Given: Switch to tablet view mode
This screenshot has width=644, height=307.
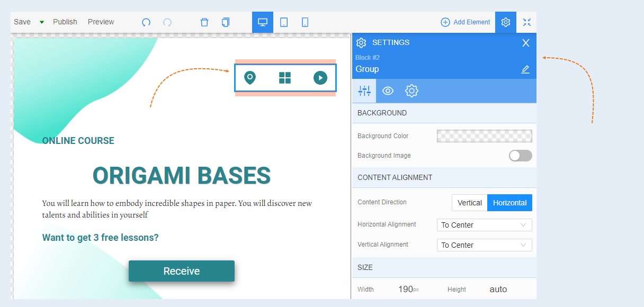Looking at the screenshot, I should pos(284,22).
